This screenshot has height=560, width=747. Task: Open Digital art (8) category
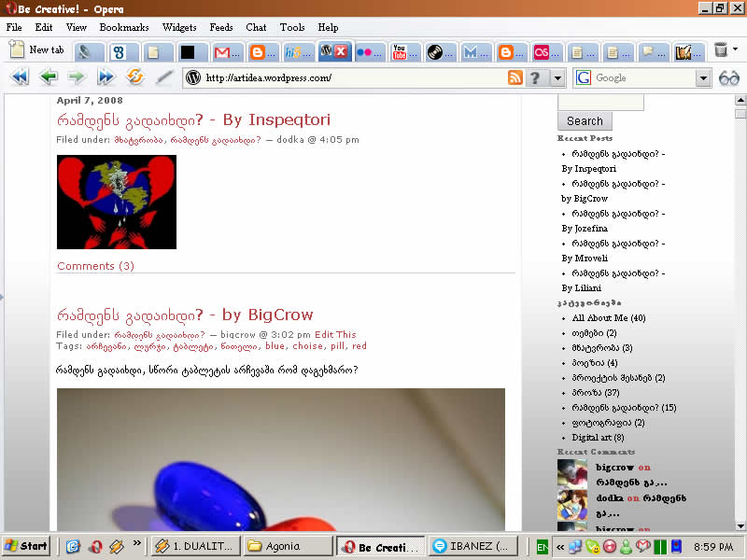(598, 438)
